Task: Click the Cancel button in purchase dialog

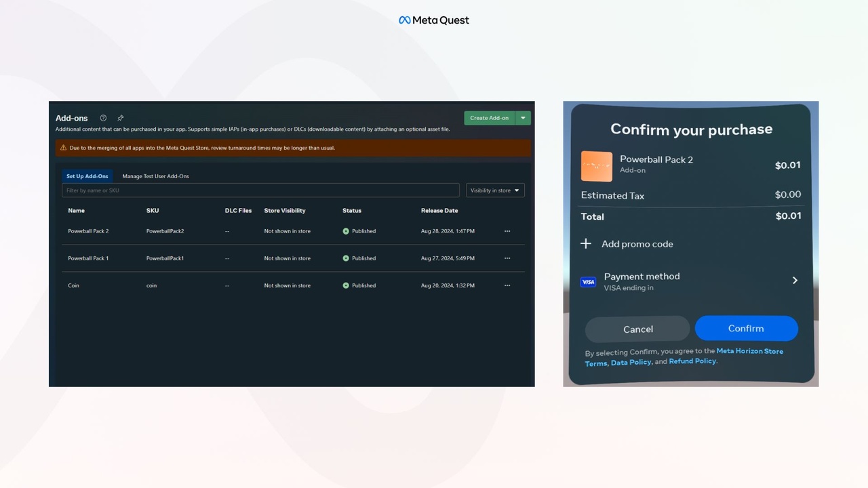Action: coord(637,329)
